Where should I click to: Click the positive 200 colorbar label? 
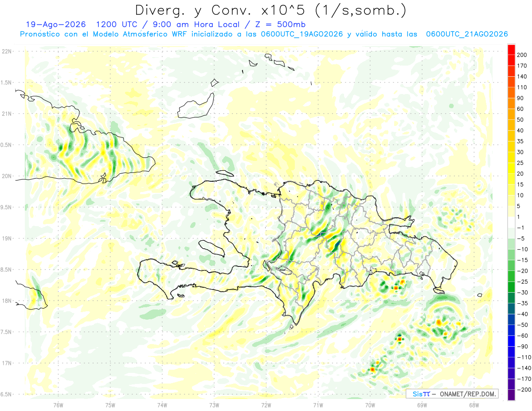[522, 55]
